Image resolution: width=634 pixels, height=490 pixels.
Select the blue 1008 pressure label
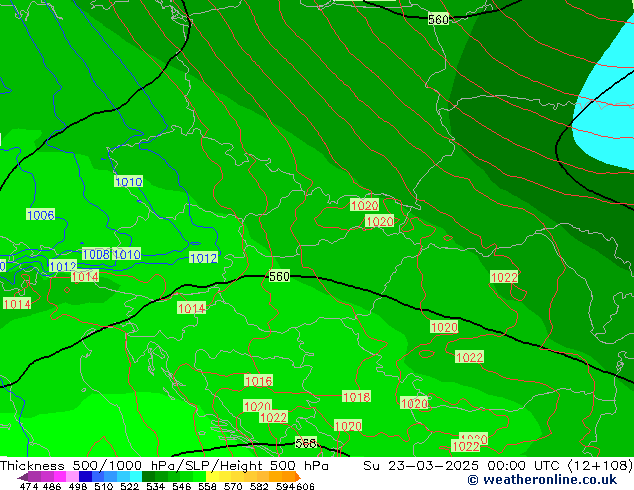pos(96,254)
